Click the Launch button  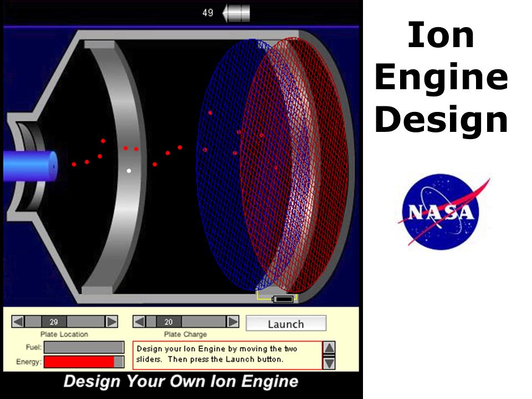(x=286, y=323)
